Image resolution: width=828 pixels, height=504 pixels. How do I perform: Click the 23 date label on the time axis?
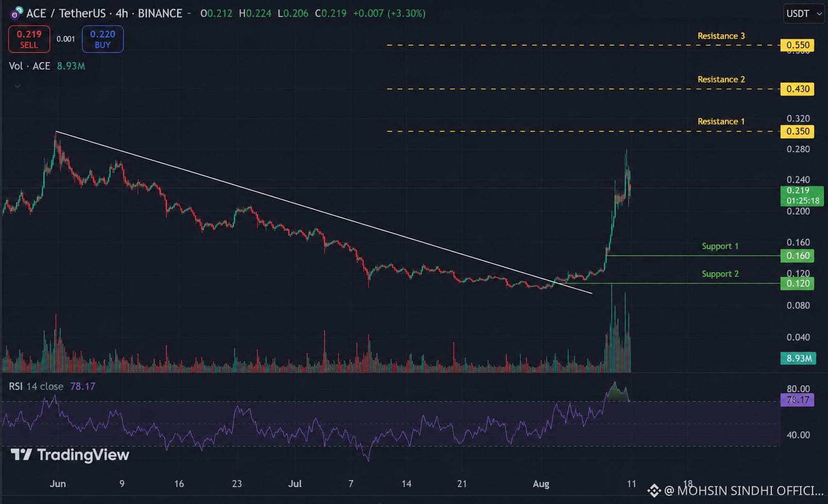coord(236,484)
